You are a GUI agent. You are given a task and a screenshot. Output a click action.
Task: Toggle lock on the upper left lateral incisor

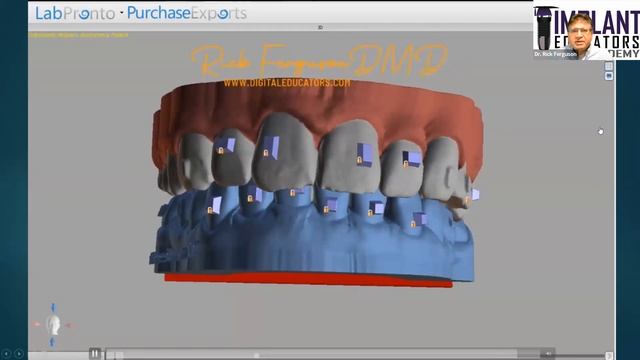tap(221, 151)
